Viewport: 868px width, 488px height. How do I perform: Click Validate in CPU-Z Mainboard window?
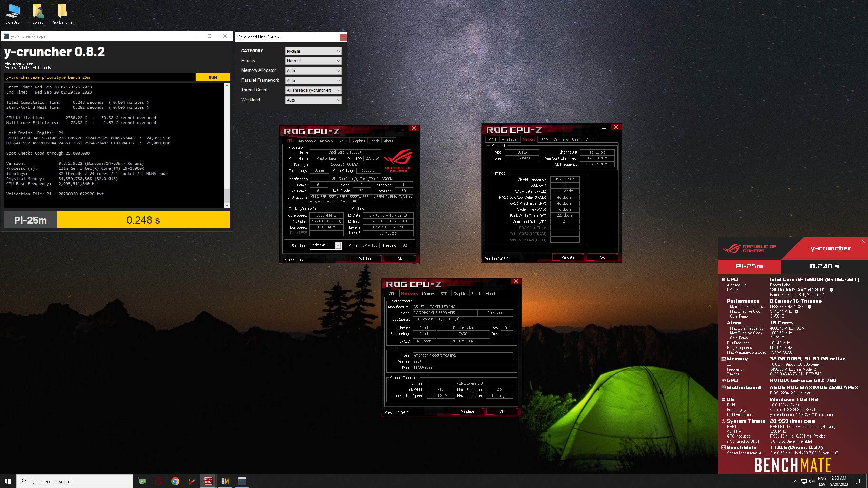468,411
